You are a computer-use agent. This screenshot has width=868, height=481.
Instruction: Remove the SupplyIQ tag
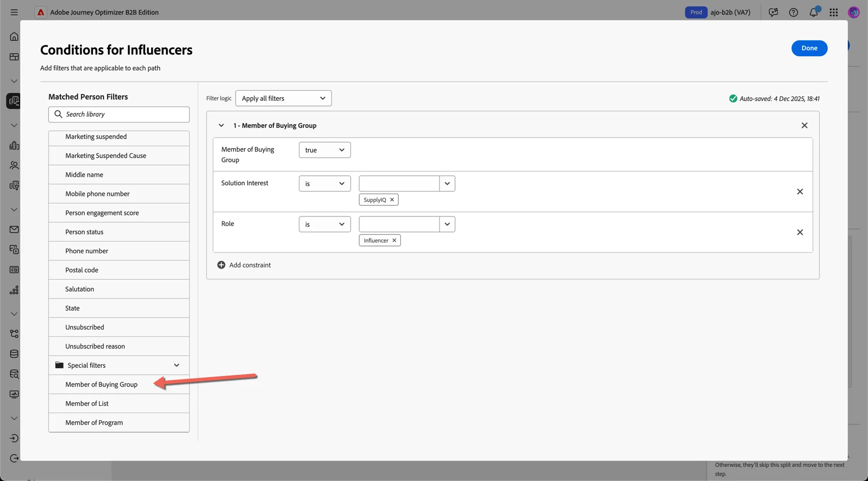click(392, 200)
